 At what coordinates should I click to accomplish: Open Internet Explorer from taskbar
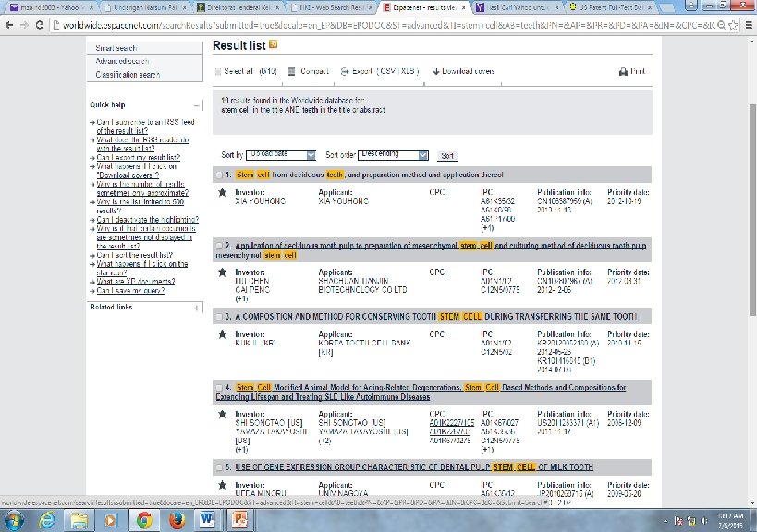pyautogui.click(x=47, y=520)
